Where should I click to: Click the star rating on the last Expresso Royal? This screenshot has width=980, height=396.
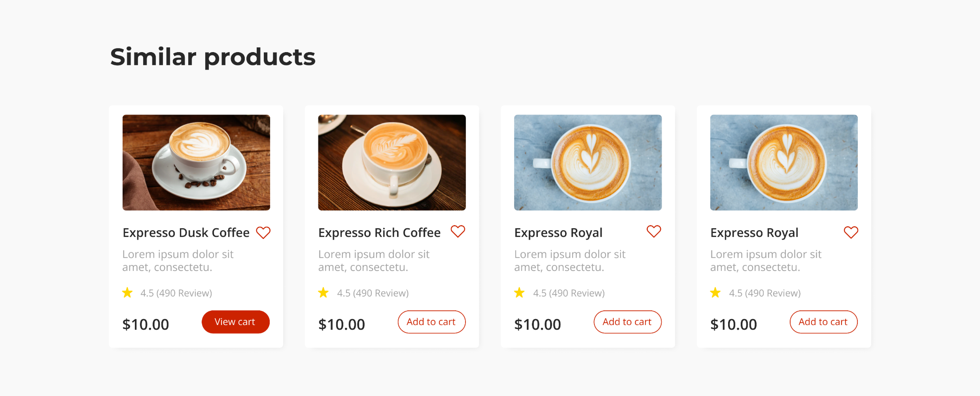715,293
